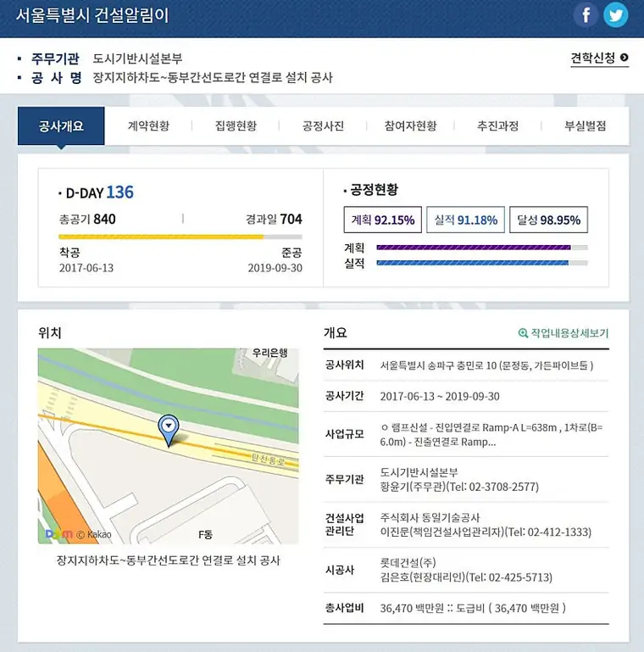The height and width of the screenshot is (652, 644).
Task: Click the magnifier icon beside 작업내용상세보기
Action: point(523,333)
